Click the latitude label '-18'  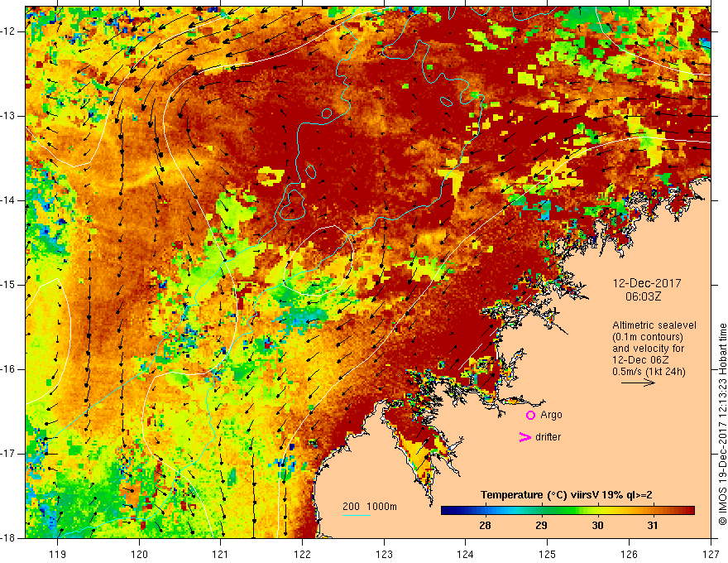pos(8,538)
